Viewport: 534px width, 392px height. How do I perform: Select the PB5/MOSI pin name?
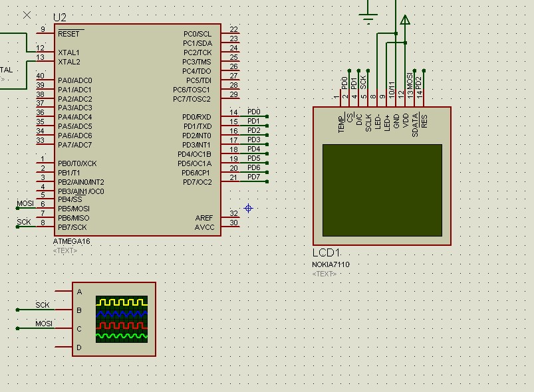tap(74, 209)
